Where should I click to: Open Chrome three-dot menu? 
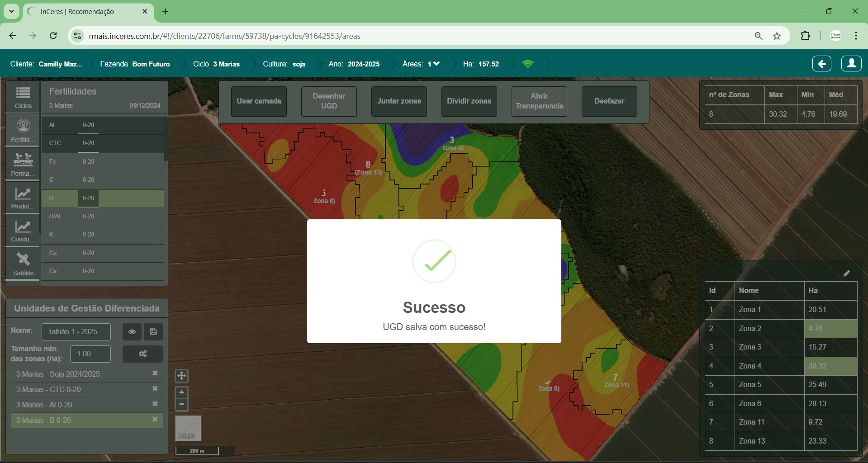point(856,36)
